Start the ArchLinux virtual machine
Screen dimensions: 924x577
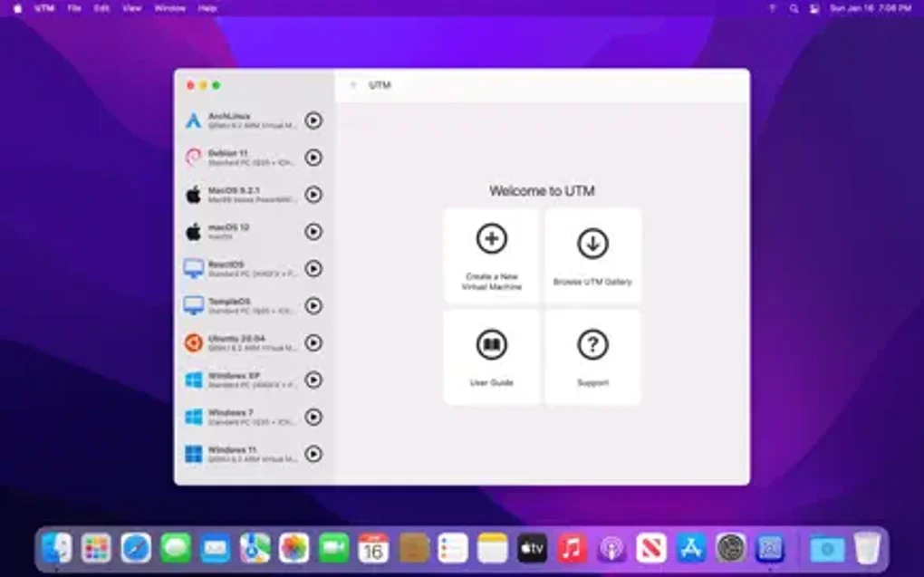pyautogui.click(x=313, y=120)
